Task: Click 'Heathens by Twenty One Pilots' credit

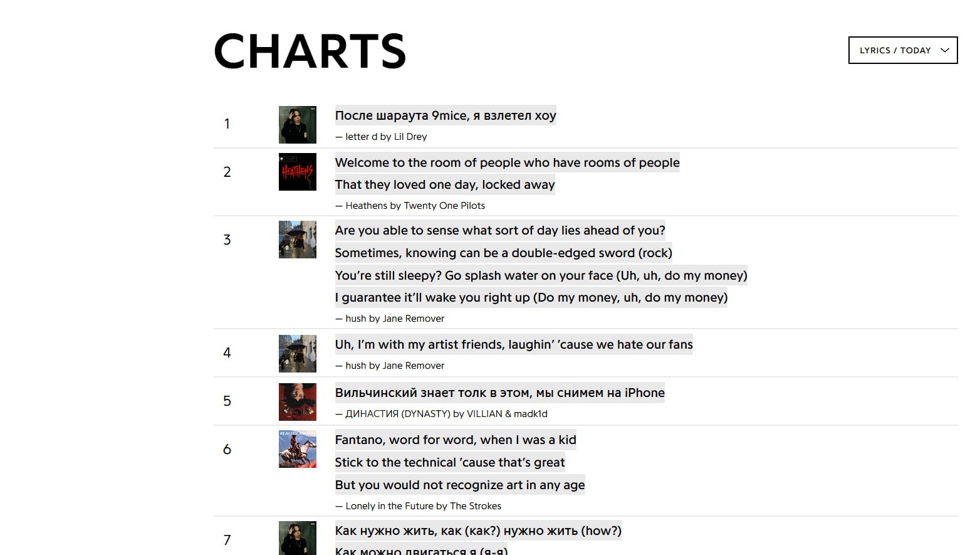Action: (415, 206)
